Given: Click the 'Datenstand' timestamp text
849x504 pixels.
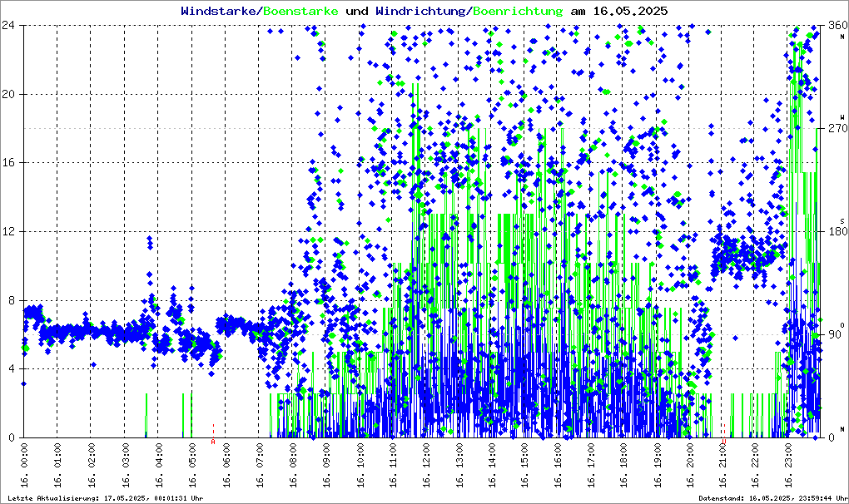Looking at the screenshot, I should pyautogui.click(x=772, y=498).
